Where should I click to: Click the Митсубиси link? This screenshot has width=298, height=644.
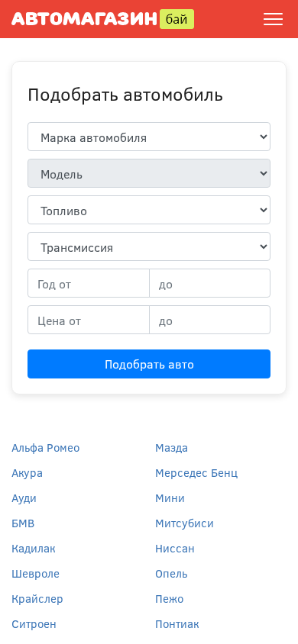pyautogui.click(x=184, y=523)
